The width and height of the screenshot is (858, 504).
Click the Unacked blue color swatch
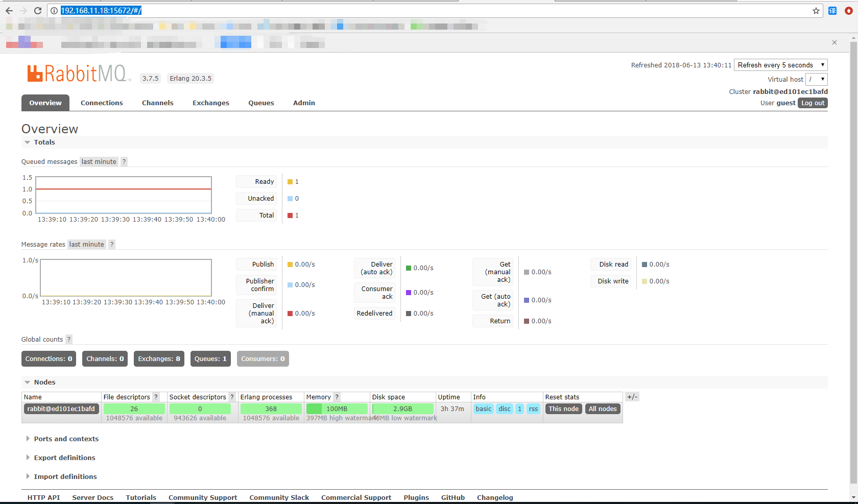point(290,199)
